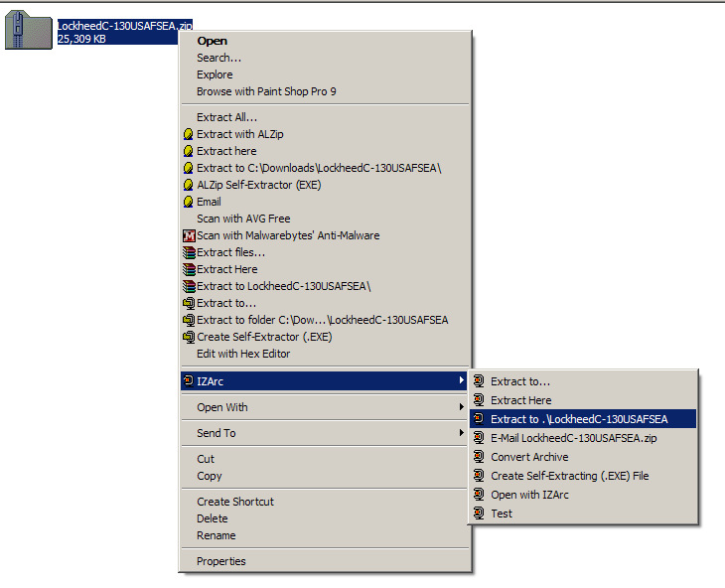Viewport: 725px width, 588px height.
Task: Select Scan with AVG Free
Action: (x=243, y=219)
